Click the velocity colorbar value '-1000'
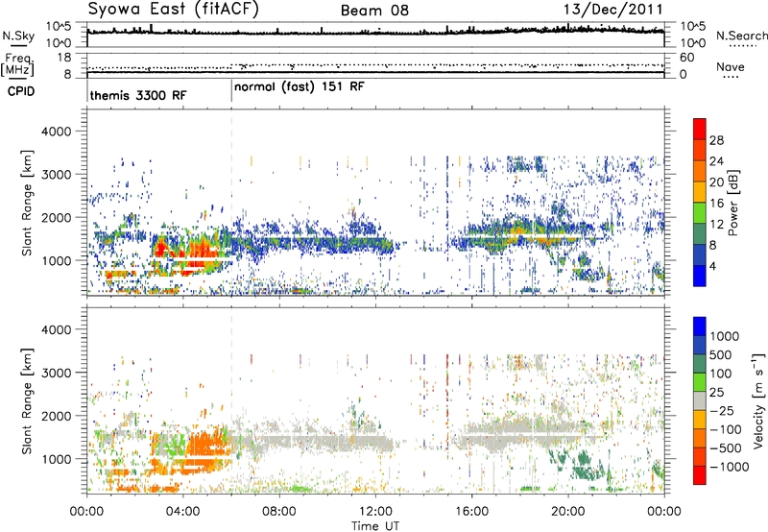The image size is (768, 532). pyautogui.click(x=729, y=467)
